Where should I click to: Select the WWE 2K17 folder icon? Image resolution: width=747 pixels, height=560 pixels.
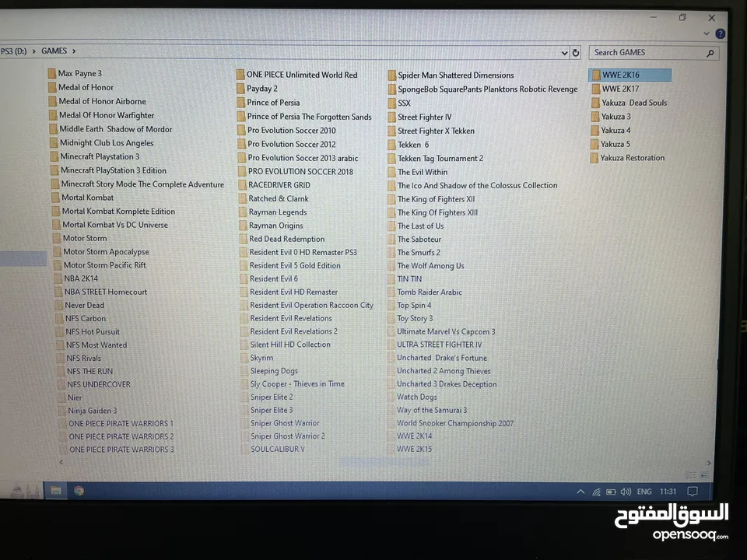point(595,89)
